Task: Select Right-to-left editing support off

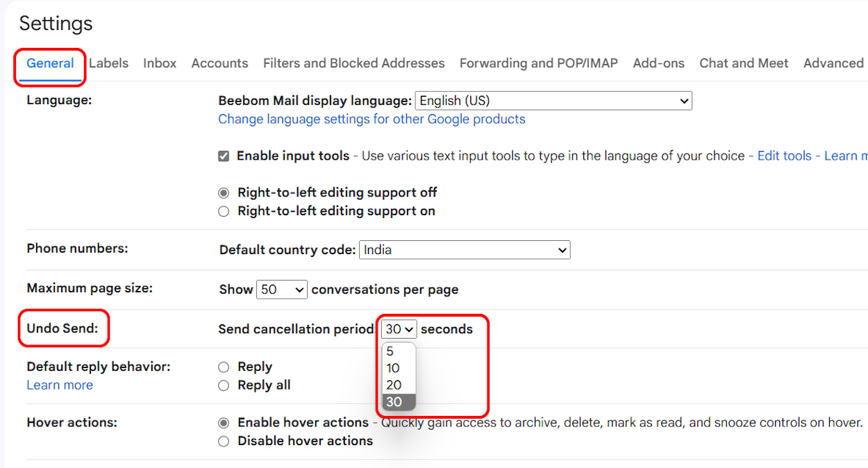Action: [x=224, y=193]
